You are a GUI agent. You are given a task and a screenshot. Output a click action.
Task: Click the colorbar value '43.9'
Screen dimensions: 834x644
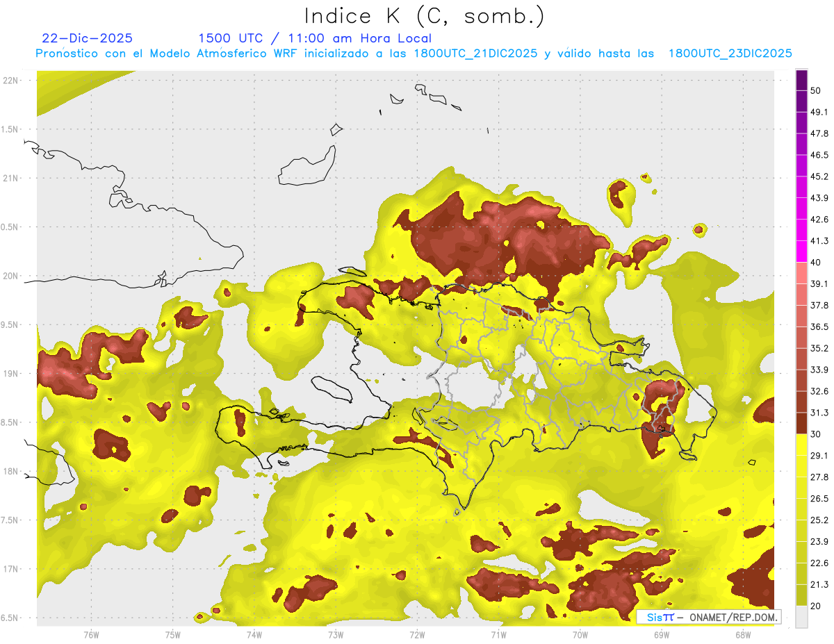point(819,198)
